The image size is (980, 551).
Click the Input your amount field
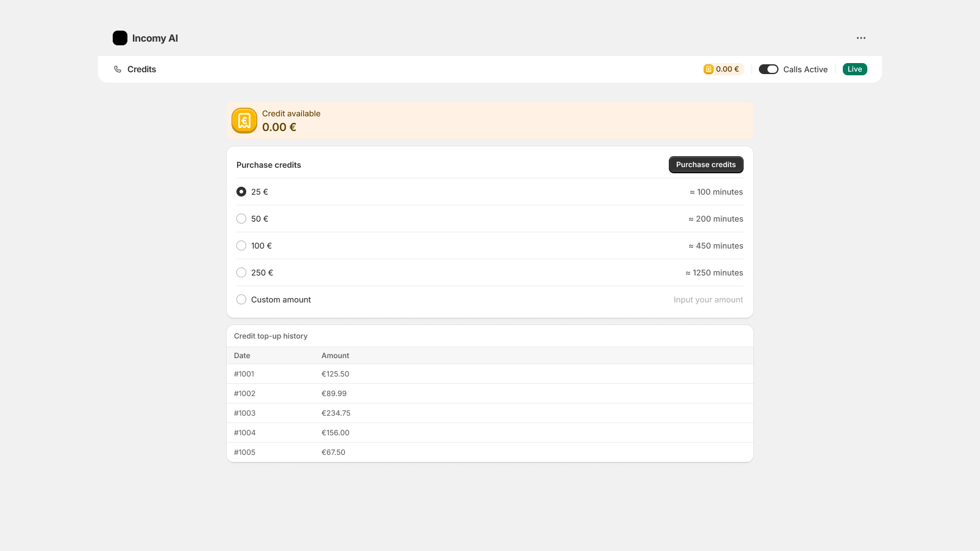tap(708, 299)
